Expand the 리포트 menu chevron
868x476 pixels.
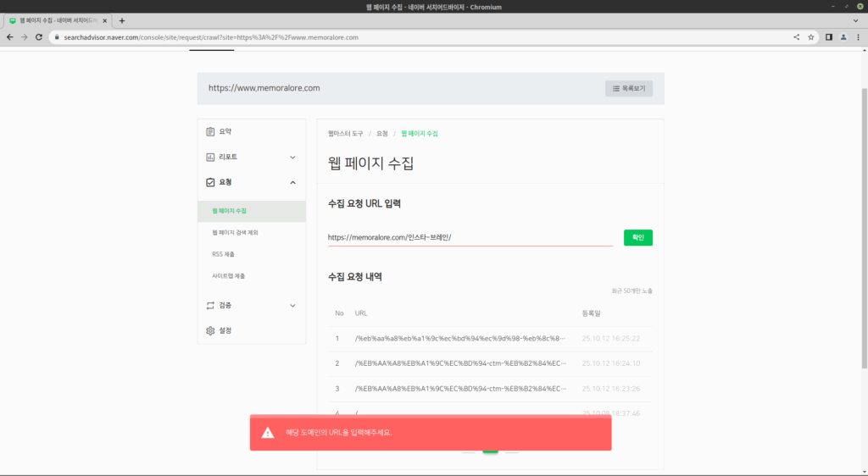[292, 157]
